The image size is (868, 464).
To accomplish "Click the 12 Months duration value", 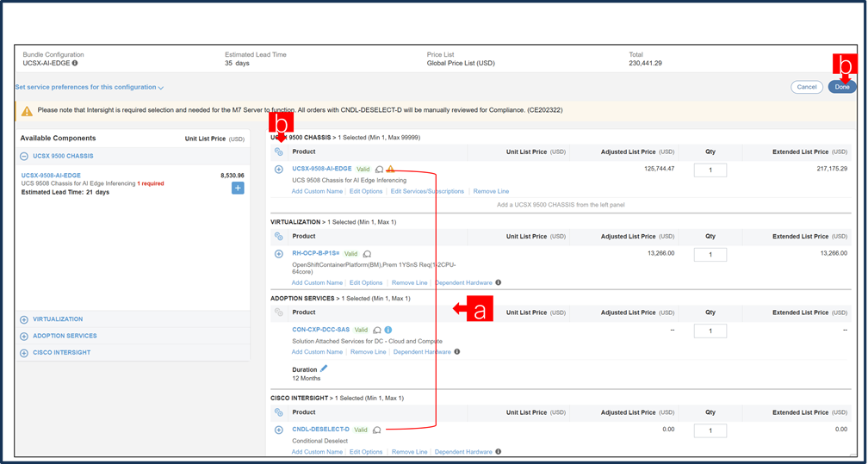I will point(307,378).
